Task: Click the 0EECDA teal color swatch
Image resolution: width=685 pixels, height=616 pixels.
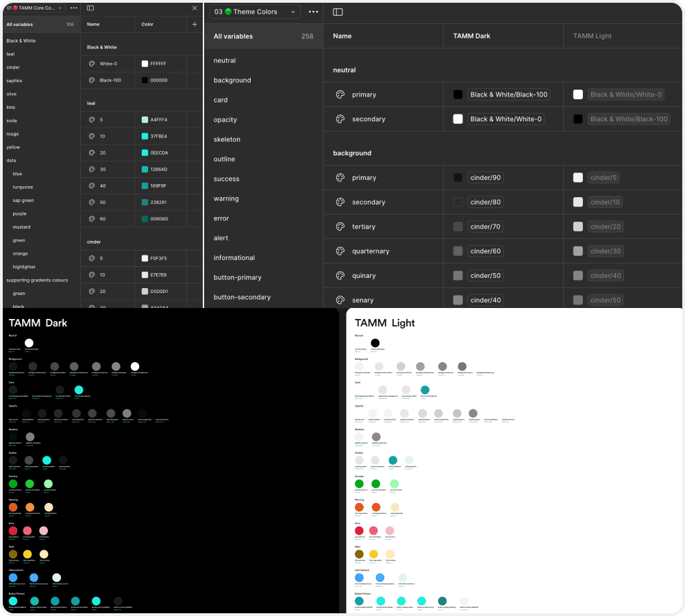Action: pyautogui.click(x=145, y=153)
